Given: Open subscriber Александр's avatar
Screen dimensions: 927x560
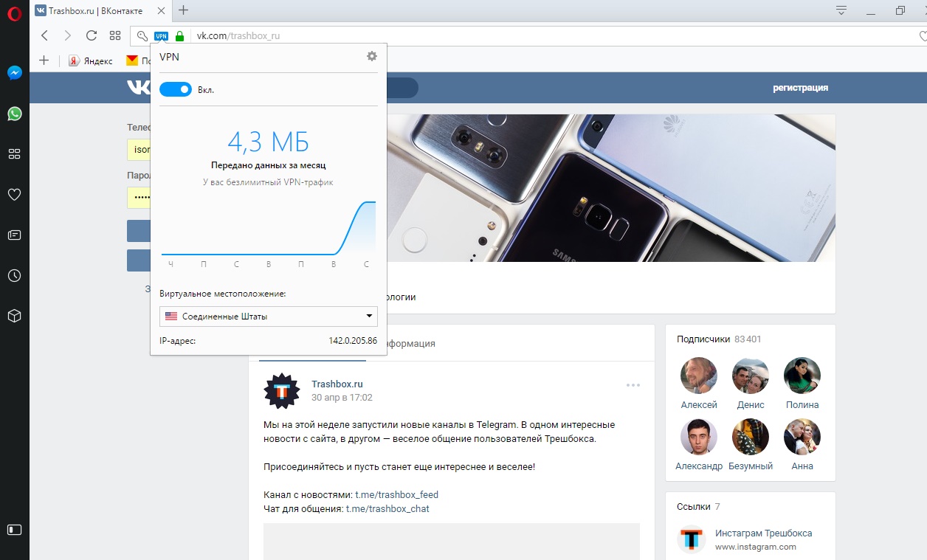Looking at the screenshot, I should tap(699, 438).
